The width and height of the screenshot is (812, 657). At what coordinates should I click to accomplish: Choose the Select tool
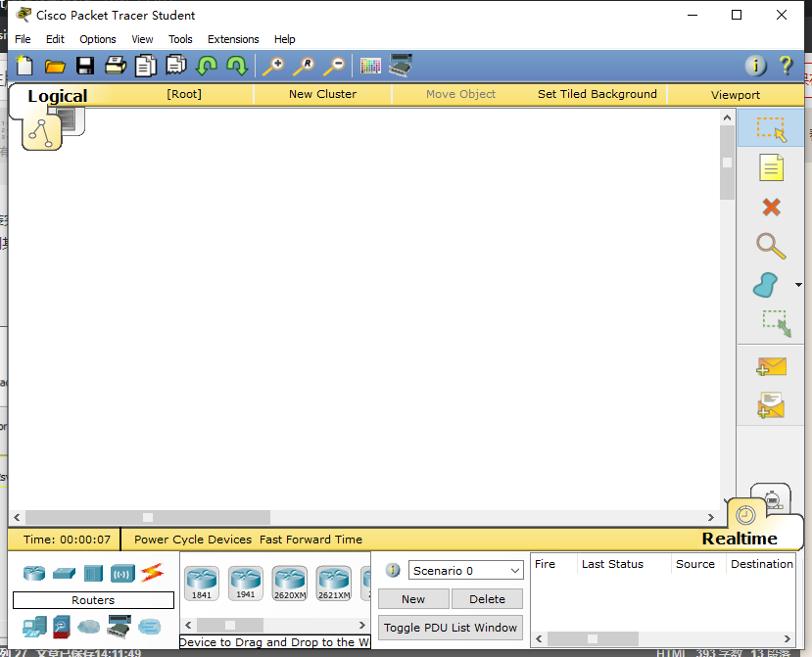[x=771, y=129]
